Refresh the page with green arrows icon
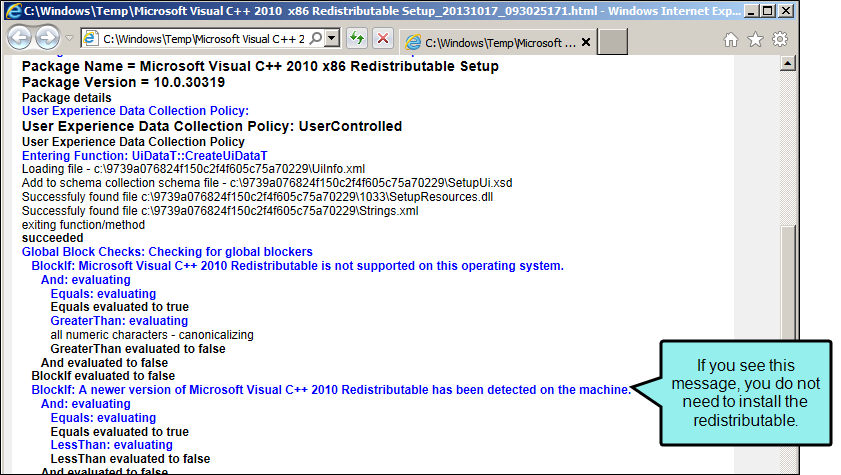 (x=357, y=39)
